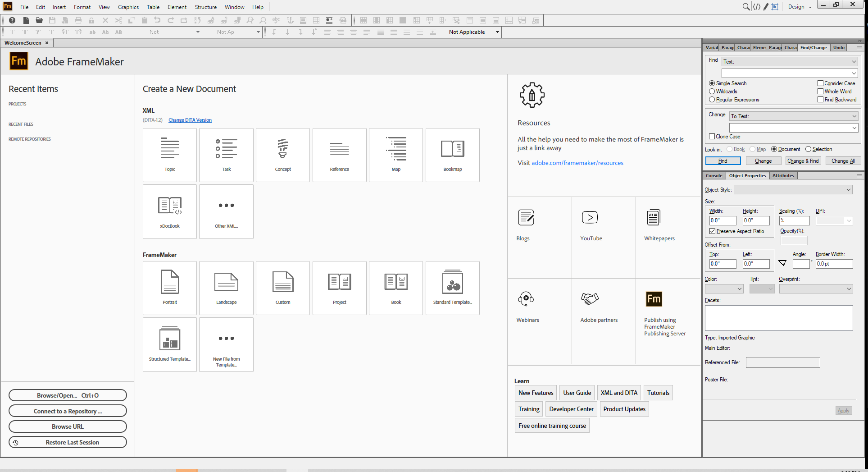The image size is (868, 472).
Task: Create a new DITA Topic document
Action: point(170,155)
